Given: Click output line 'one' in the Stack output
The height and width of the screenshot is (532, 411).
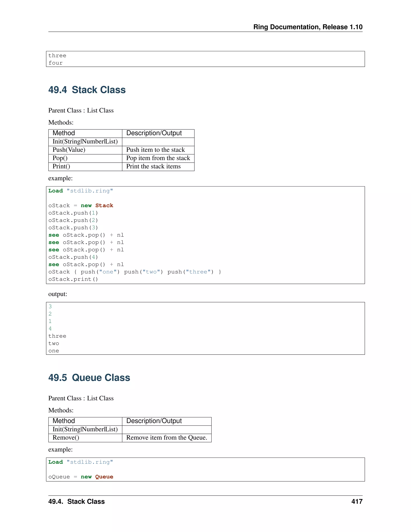Looking at the screenshot, I should pos(54,351).
